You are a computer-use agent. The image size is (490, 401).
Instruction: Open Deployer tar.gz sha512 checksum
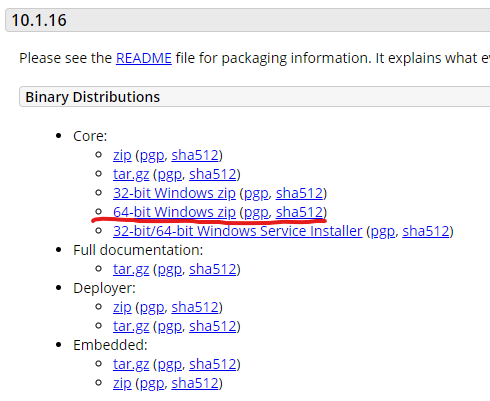point(213,326)
